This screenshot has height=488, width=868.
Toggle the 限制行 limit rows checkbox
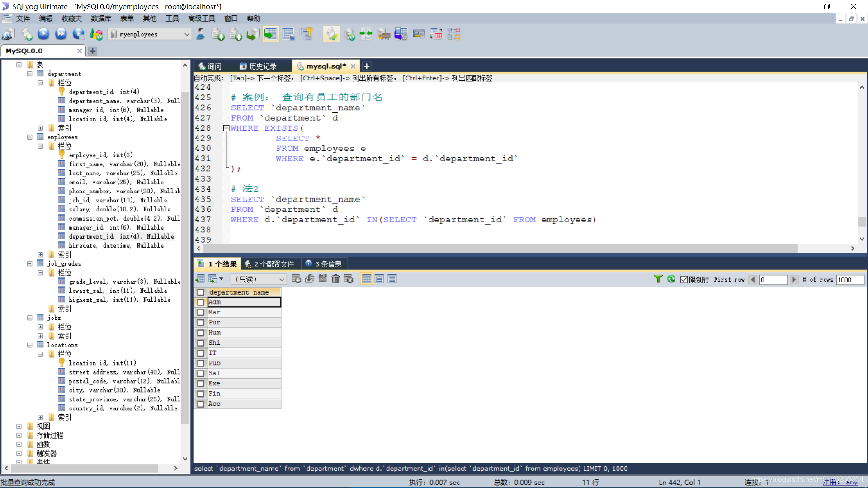(684, 280)
